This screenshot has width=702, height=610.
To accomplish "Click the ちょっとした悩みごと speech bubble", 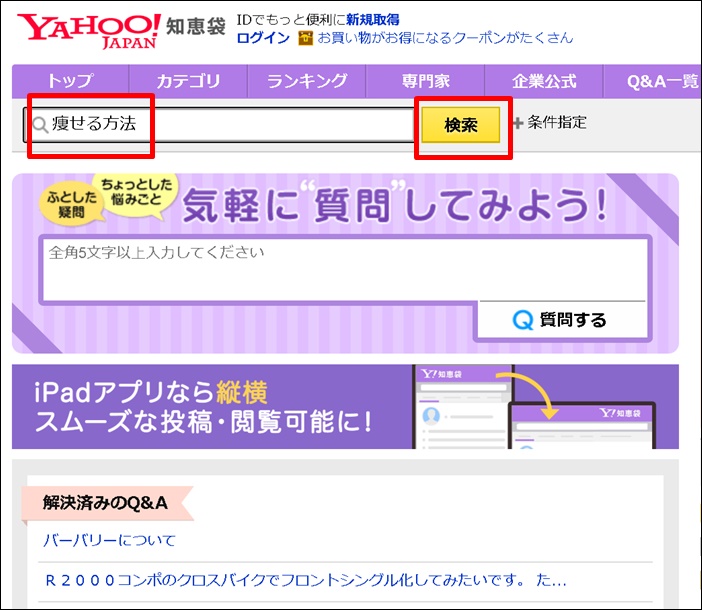I will (x=136, y=189).
